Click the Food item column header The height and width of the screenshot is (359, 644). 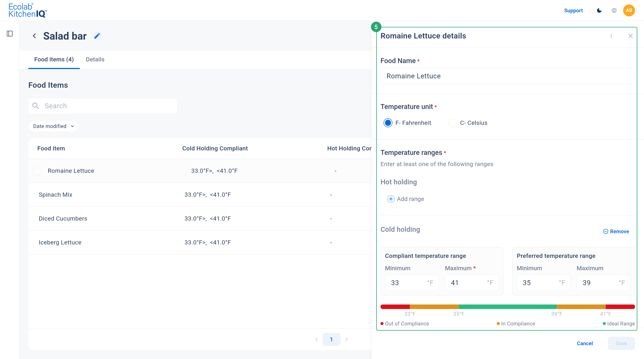click(51, 148)
